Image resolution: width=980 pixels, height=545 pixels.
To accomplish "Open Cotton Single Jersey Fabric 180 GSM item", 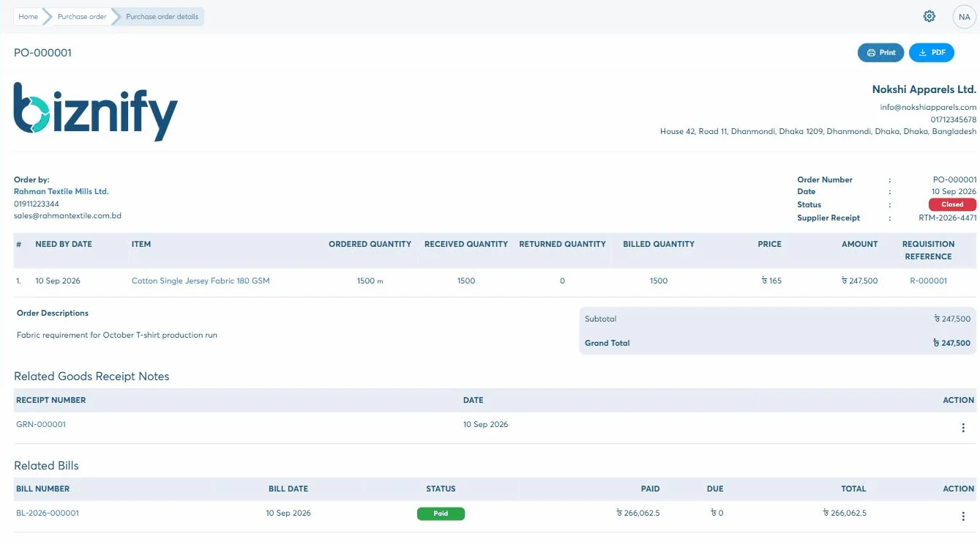I will coord(201,281).
